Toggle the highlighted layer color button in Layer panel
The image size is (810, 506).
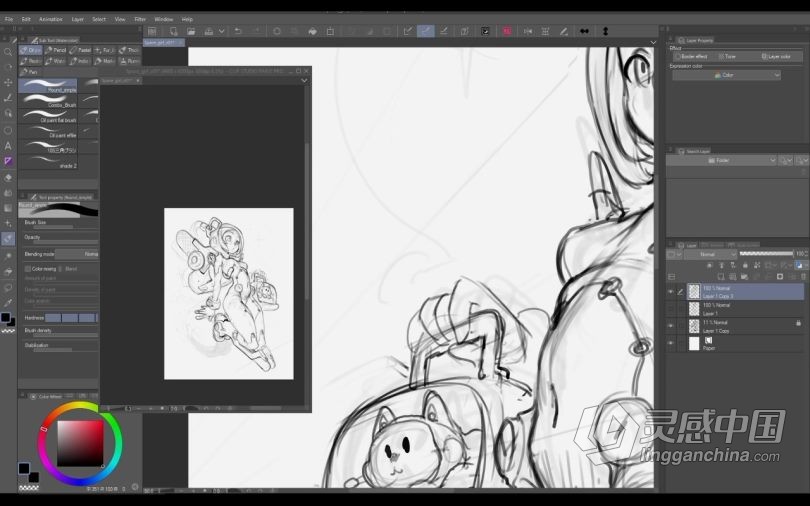click(x=799, y=265)
